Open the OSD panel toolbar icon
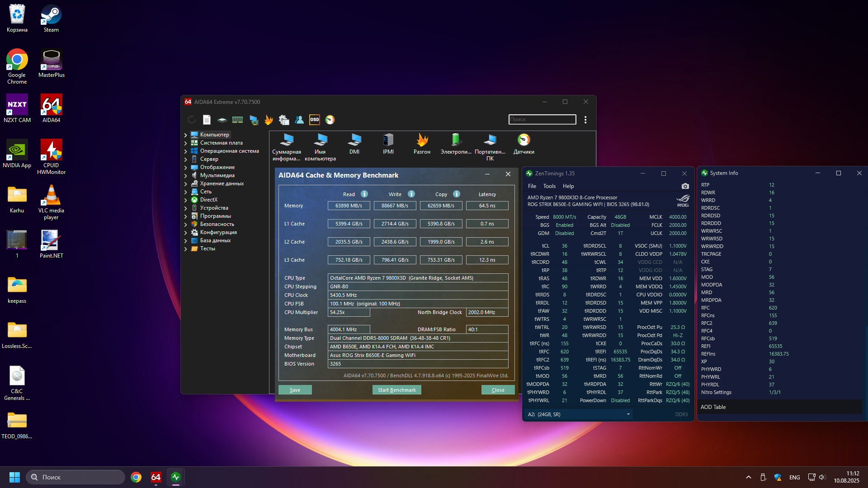868x488 pixels. point(314,120)
